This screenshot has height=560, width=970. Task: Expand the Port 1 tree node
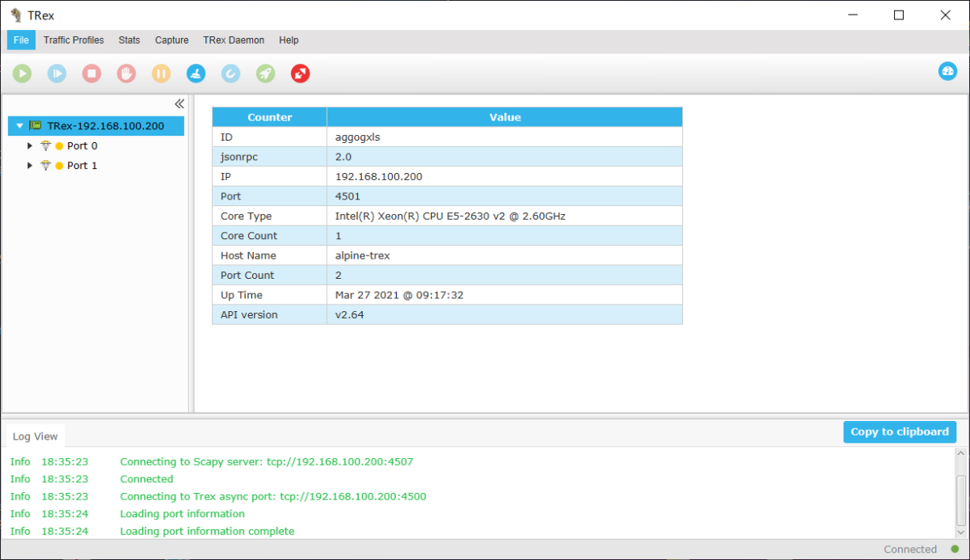point(30,165)
